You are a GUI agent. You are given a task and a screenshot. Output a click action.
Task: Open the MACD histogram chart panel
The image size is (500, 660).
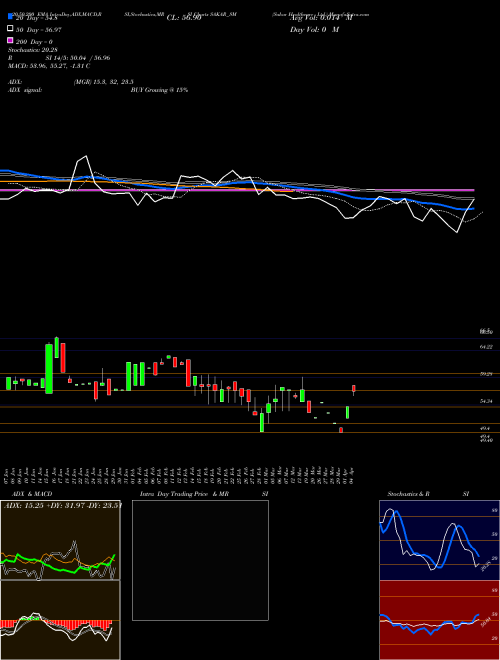(x=60, y=620)
